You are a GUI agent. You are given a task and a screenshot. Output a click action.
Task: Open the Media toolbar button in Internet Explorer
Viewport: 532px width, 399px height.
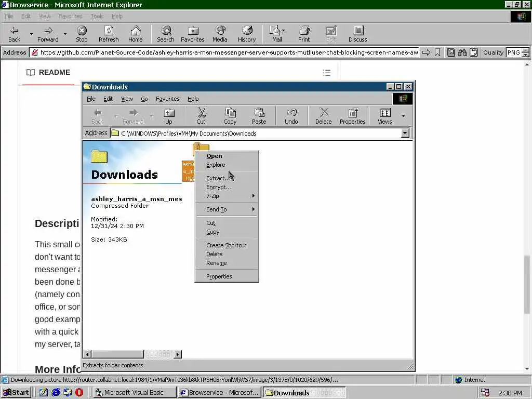pyautogui.click(x=220, y=34)
